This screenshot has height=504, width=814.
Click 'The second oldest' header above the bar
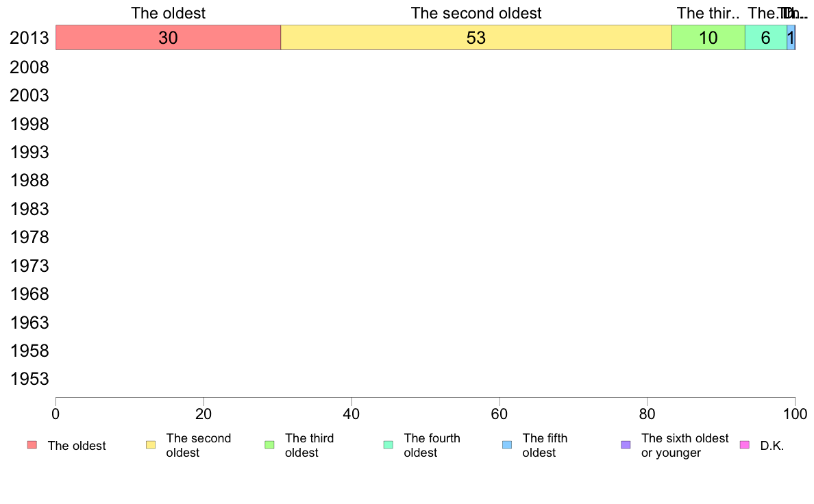click(476, 13)
